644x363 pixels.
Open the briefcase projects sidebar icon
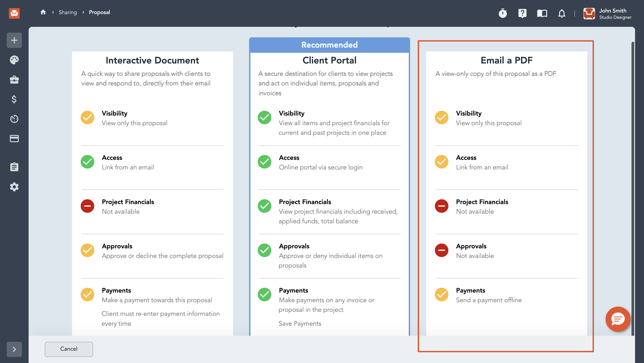coord(14,80)
